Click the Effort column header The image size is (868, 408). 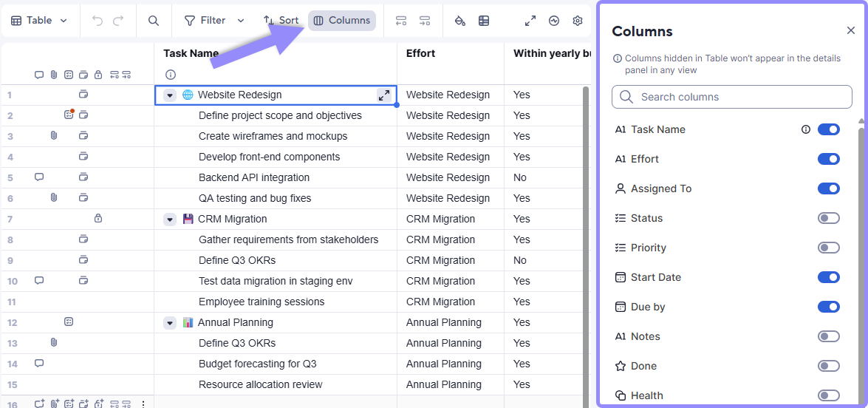click(x=451, y=64)
